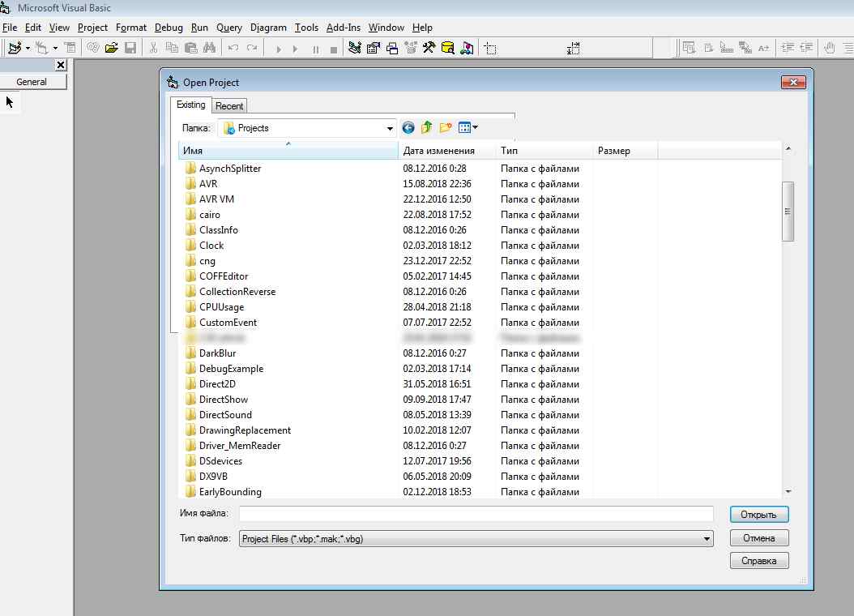
Task: Click the file list scrollbar thumb
Action: tap(788, 212)
